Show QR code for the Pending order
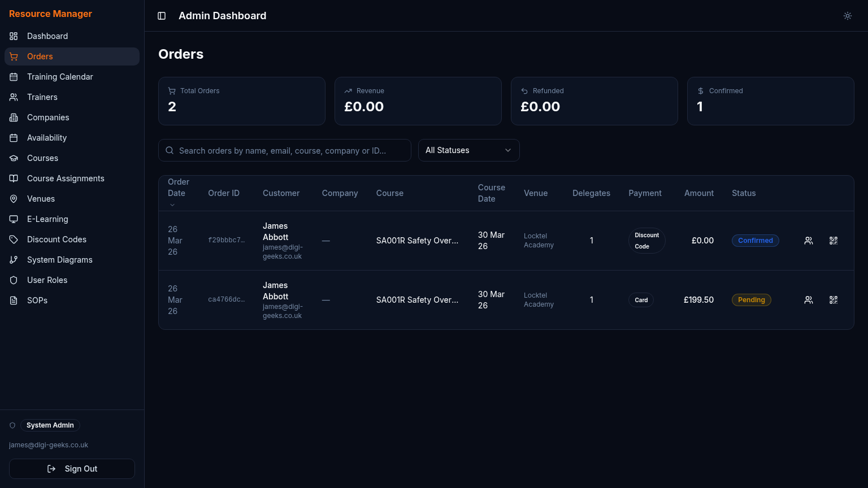The width and height of the screenshot is (868, 488). pos(834,300)
